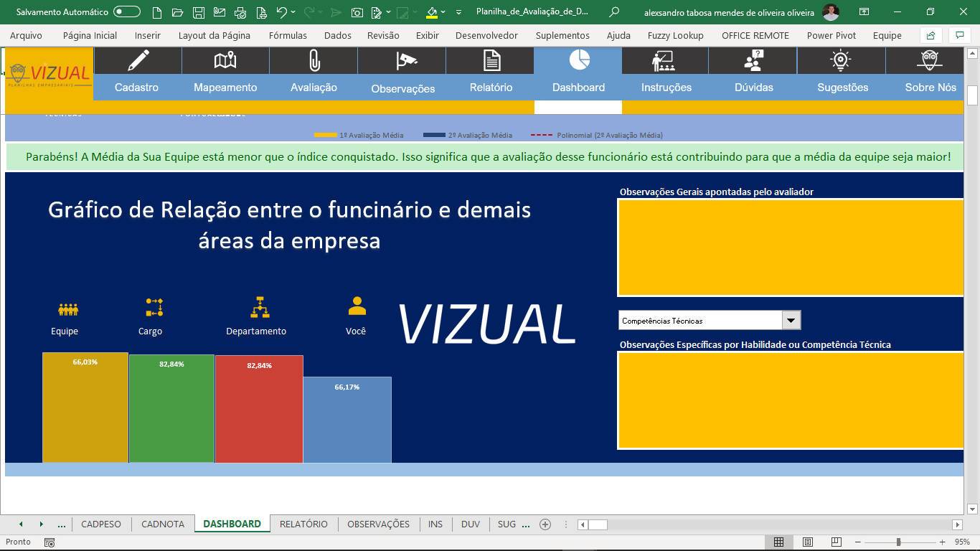980x551 pixels.
Task: Open the fill color dropdown arrow
Action: pyautogui.click(x=443, y=12)
